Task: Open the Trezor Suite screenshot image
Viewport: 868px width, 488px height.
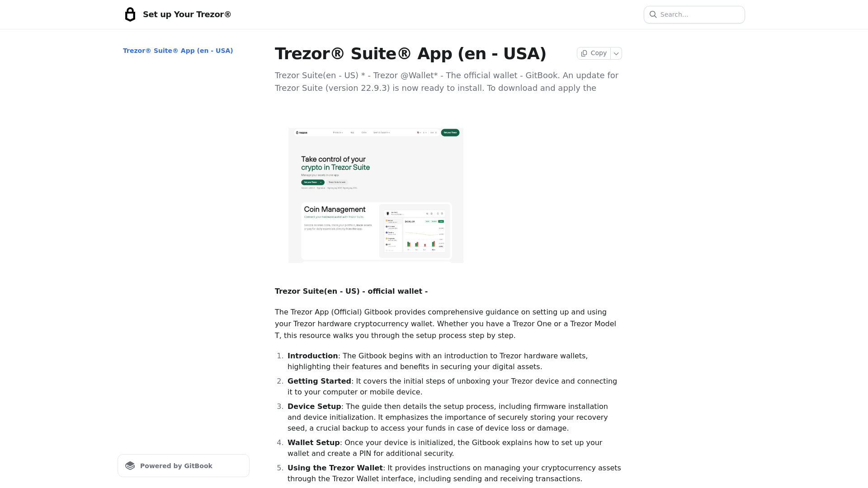Action: point(376,195)
